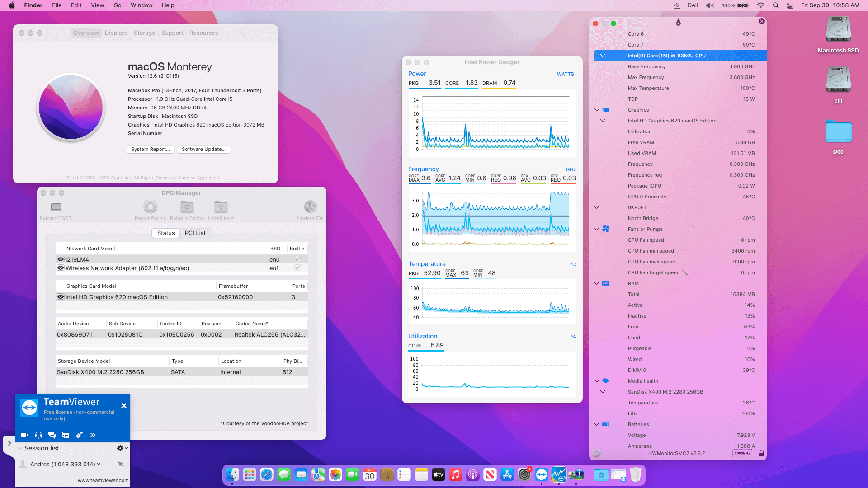Click Update IDs globe icon in DPCIManager

(x=311, y=207)
